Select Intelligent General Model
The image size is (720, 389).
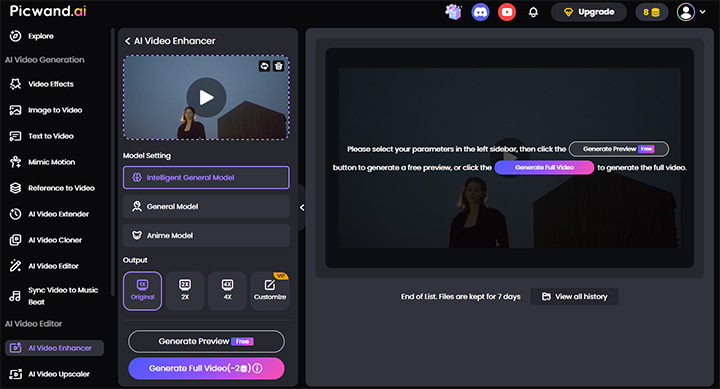tap(206, 177)
